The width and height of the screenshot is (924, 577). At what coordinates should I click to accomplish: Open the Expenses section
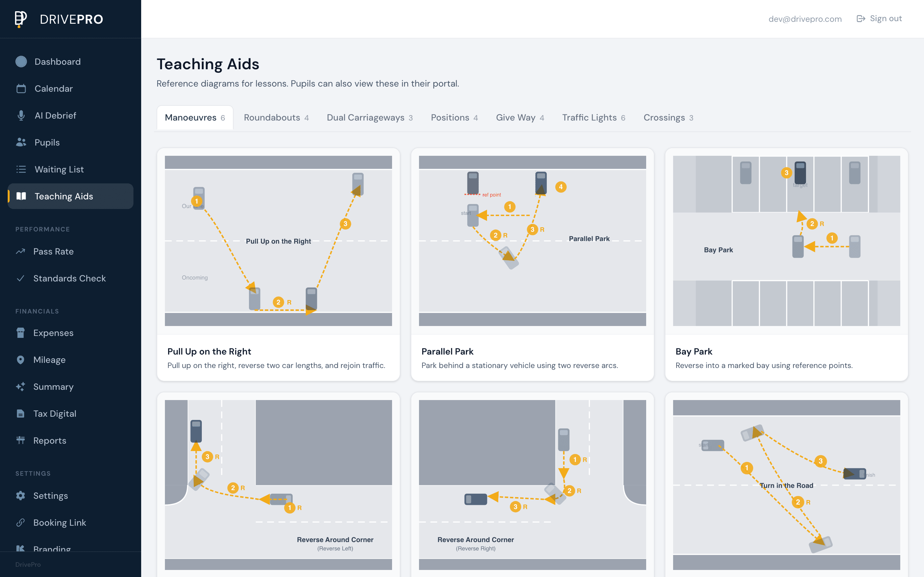pyautogui.click(x=54, y=332)
